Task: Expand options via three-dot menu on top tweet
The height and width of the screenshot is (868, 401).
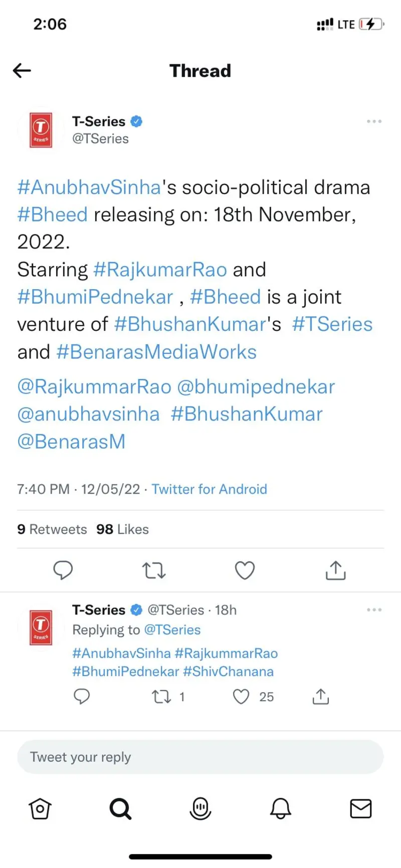Action: click(x=374, y=121)
